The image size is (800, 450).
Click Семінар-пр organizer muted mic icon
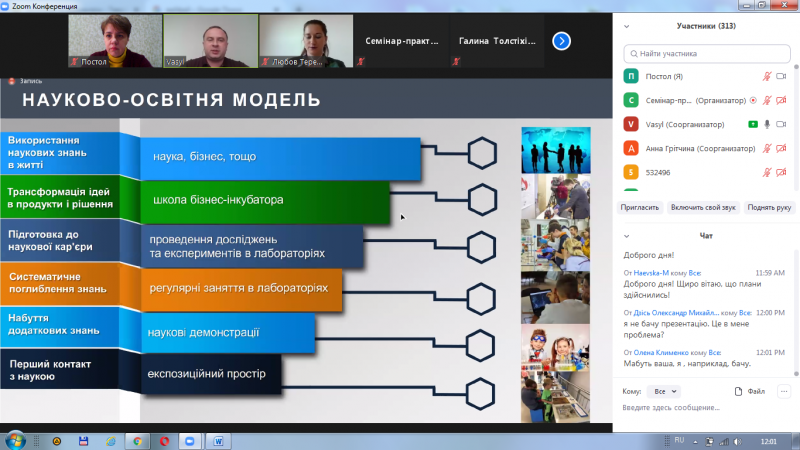(767, 101)
